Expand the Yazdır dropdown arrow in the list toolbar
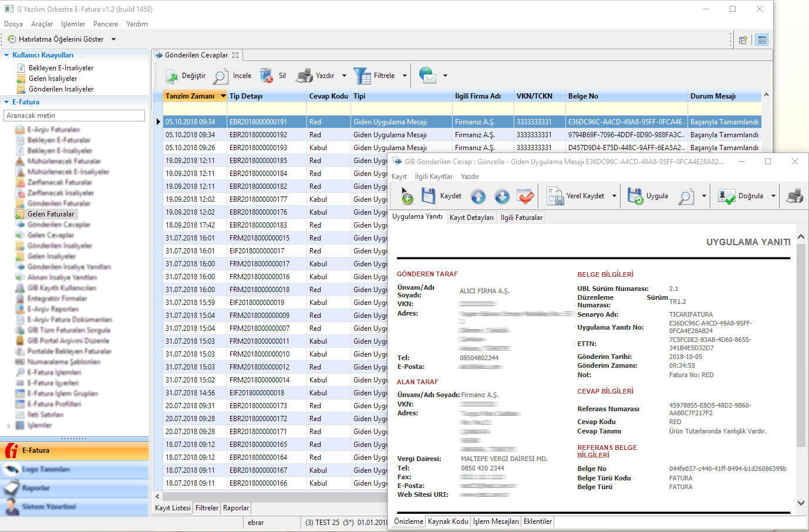This screenshot has height=532, width=809. (x=344, y=76)
